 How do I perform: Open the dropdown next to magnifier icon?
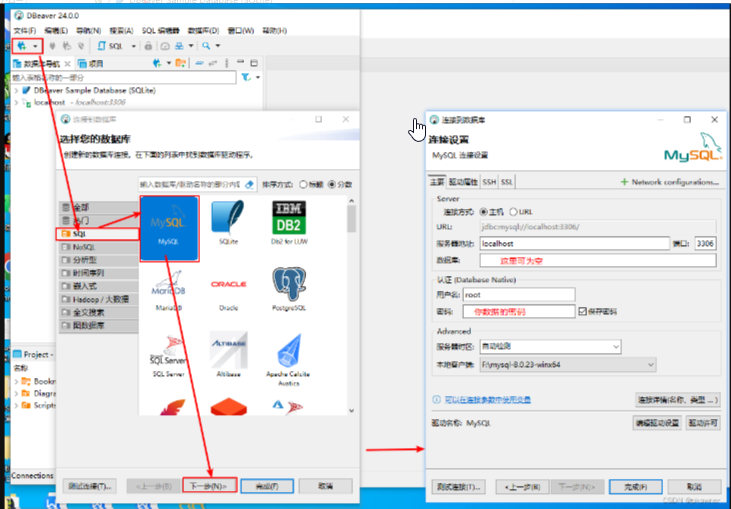point(217,46)
